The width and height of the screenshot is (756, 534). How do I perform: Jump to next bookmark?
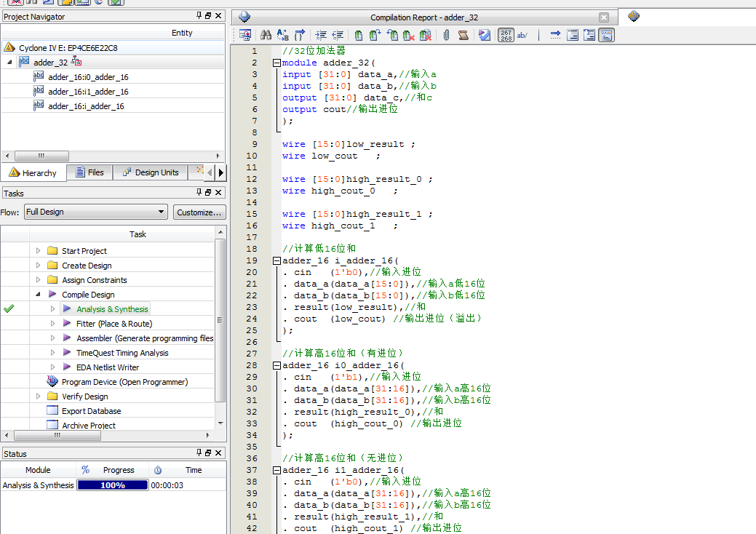click(x=375, y=35)
